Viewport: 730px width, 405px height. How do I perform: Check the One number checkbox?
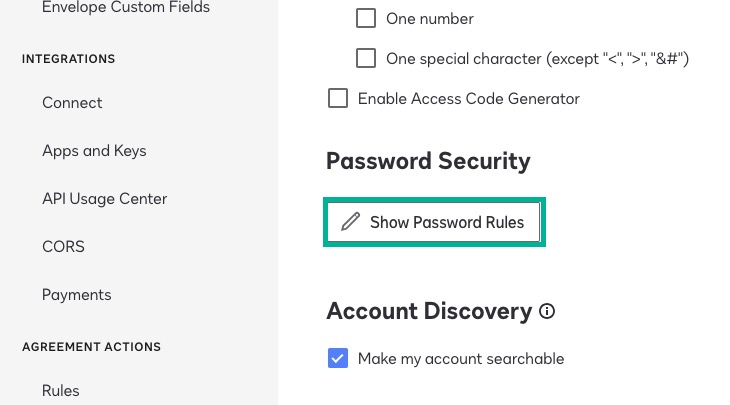point(366,19)
